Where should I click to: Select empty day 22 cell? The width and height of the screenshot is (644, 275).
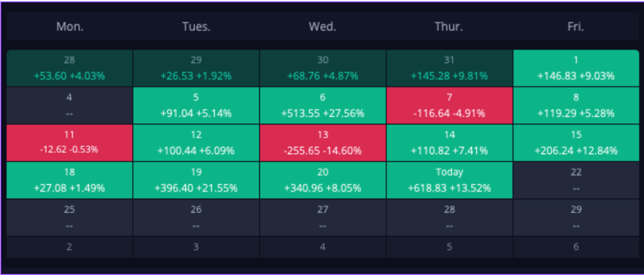[x=576, y=180]
